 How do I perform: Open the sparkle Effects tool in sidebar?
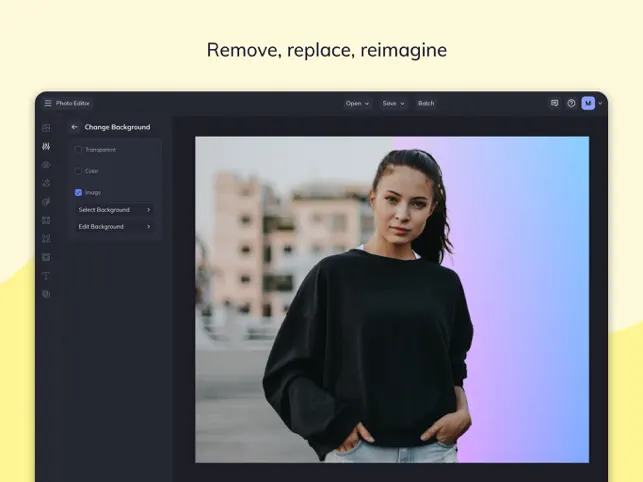[46, 183]
